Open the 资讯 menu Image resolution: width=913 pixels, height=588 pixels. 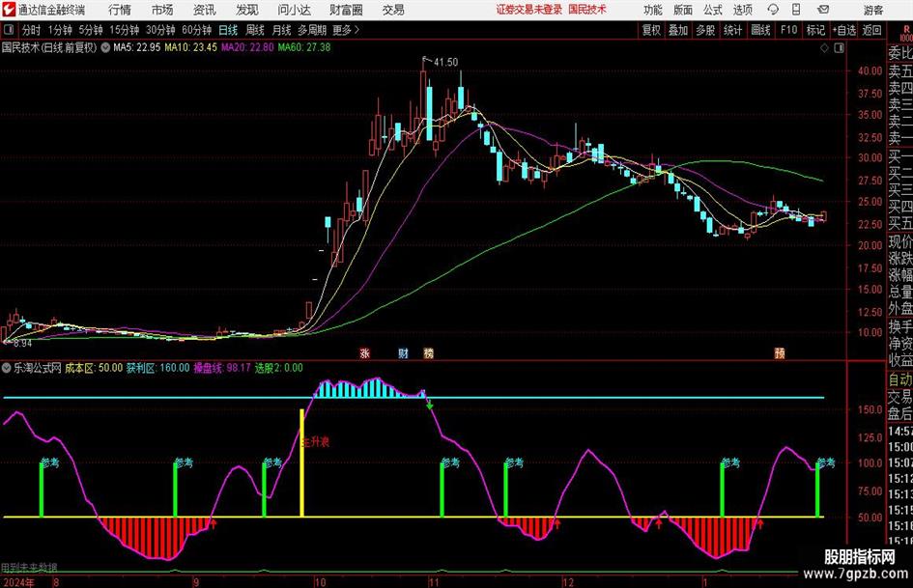[x=205, y=10]
